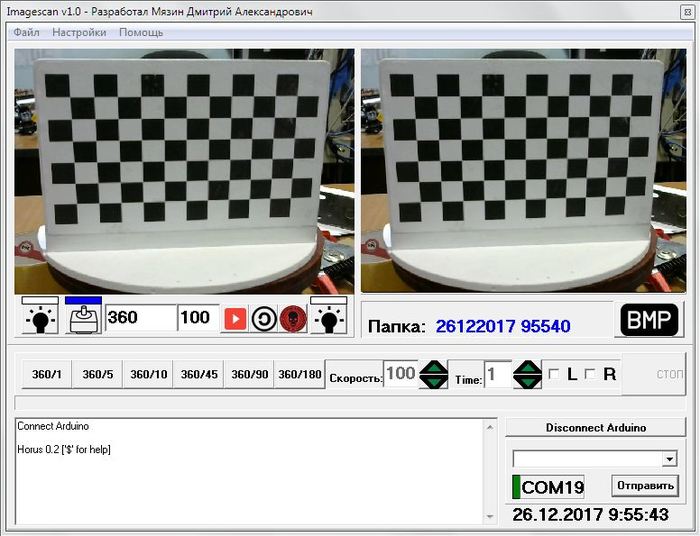Viewport: 700px width, 536px height.
Task: Enable the R checkbox
Action: [589, 374]
